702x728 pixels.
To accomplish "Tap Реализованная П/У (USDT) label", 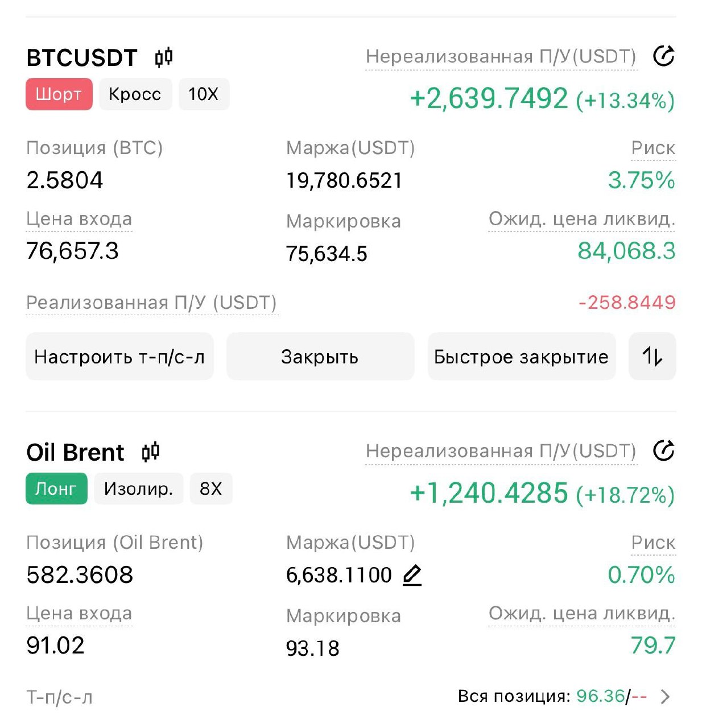I will pos(151,303).
